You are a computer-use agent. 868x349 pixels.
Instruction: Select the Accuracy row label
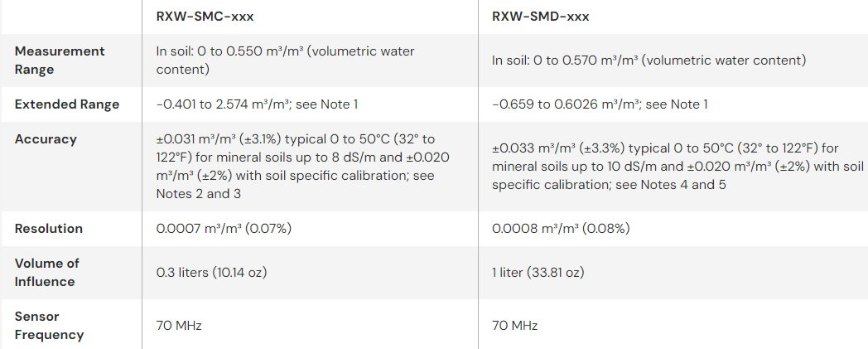(x=46, y=139)
